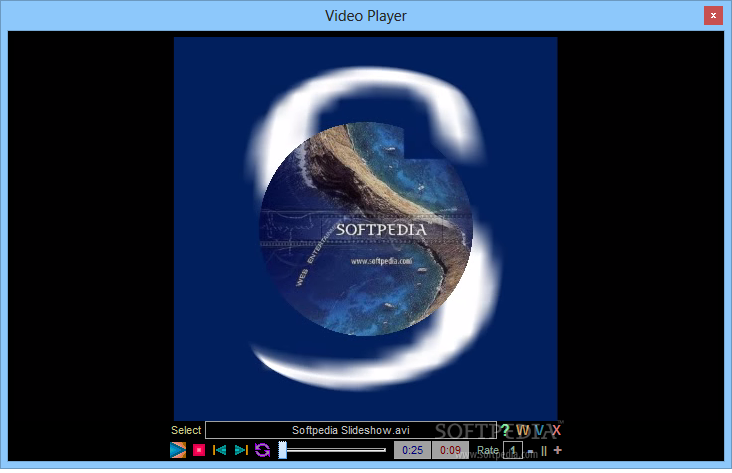732x473 pixels.
Task: Open help with the green question mark
Action: point(505,430)
